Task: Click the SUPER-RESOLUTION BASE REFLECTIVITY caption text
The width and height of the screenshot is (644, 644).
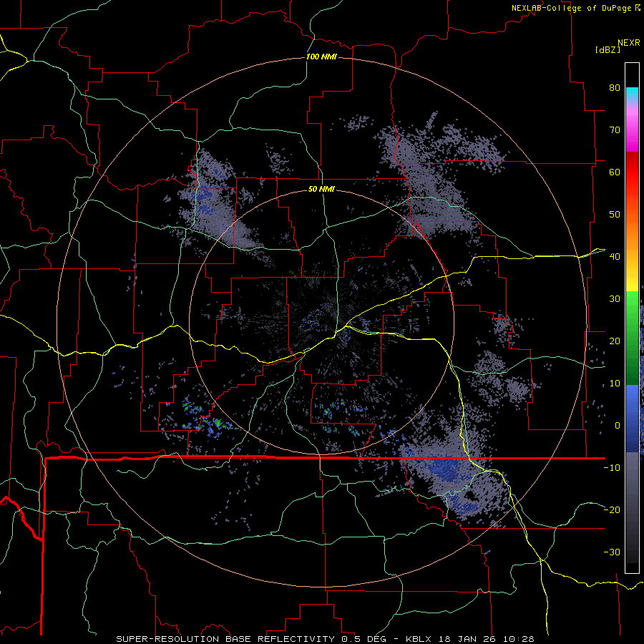Action: coord(225,639)
